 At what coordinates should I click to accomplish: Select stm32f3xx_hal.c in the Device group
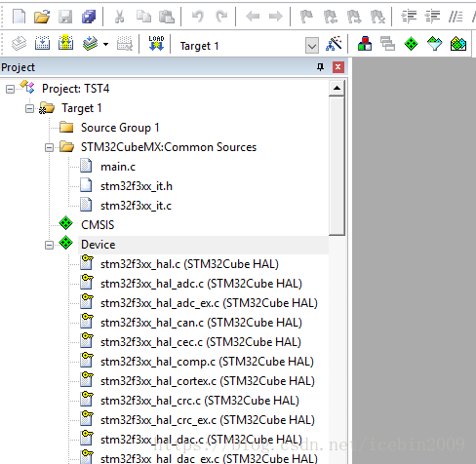click(x=189, y=264)
